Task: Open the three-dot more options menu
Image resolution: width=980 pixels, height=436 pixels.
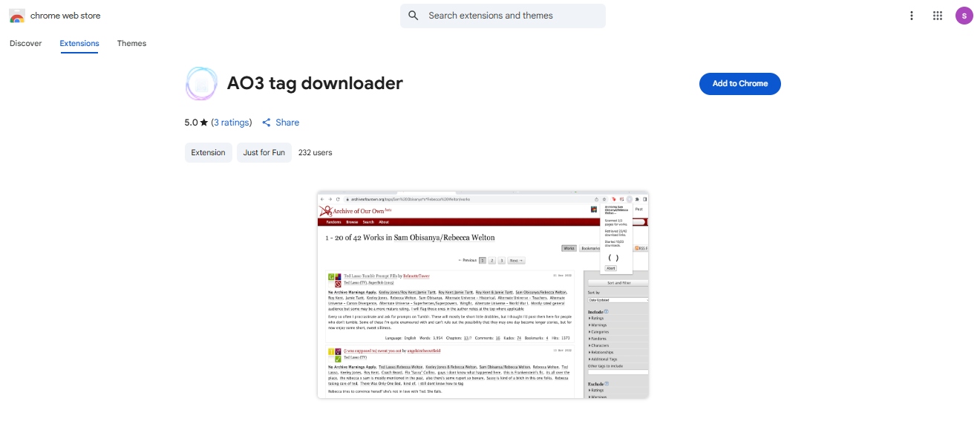Action: coord(912,15)
